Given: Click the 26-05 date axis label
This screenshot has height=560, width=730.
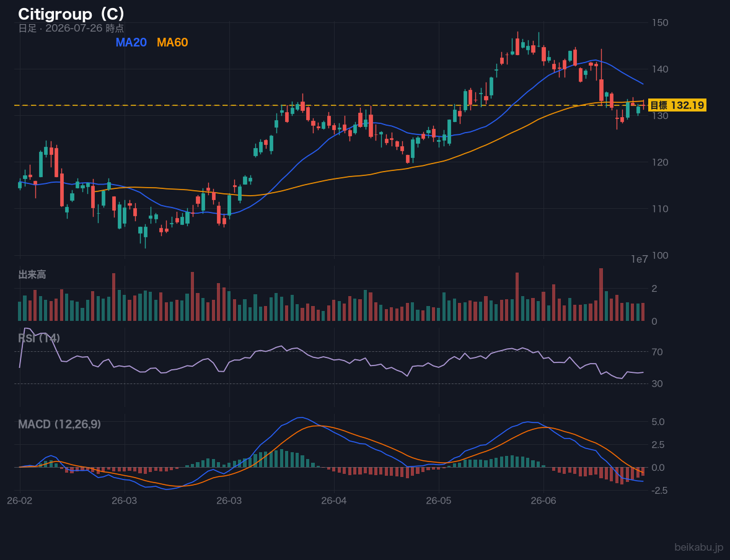Looking at the screenshot, I should tap(439, 501).
